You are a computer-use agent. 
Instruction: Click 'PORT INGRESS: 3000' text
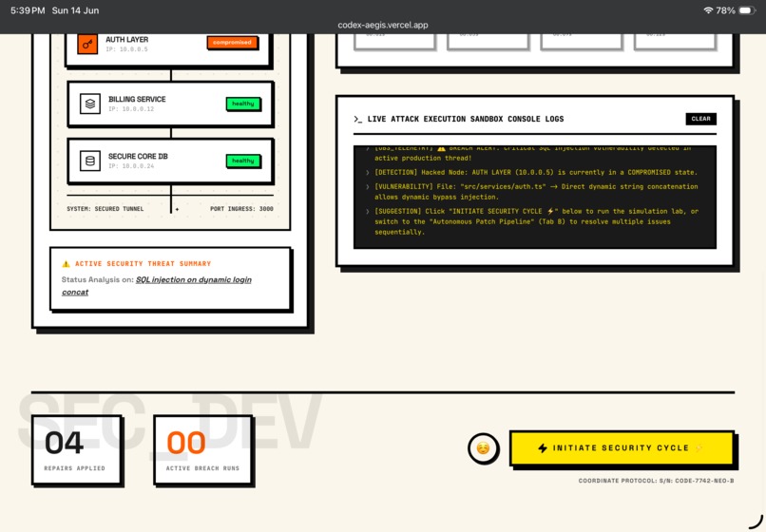[241, 209]
